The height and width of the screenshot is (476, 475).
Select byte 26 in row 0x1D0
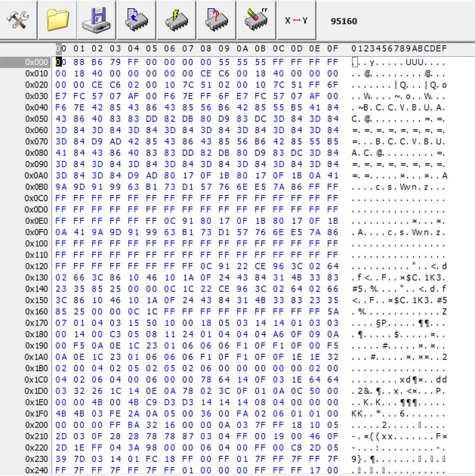(x=97, y=391)
